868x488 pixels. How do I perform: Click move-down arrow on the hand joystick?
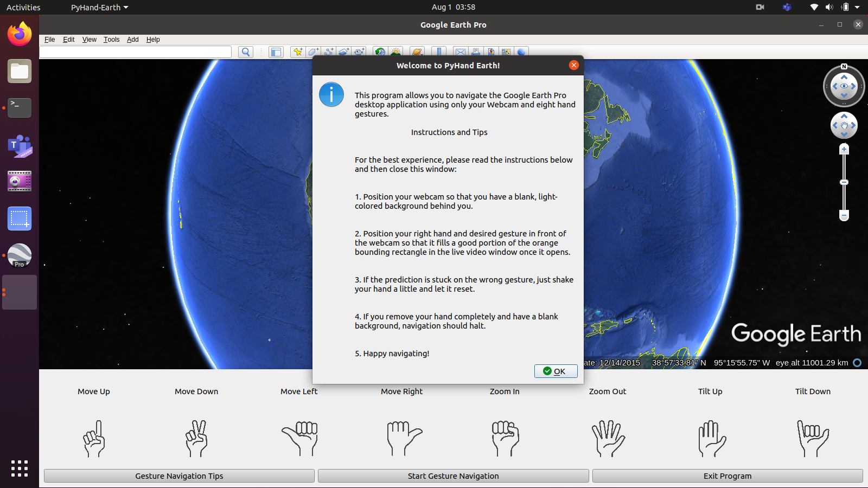click(x=844, y=134)
